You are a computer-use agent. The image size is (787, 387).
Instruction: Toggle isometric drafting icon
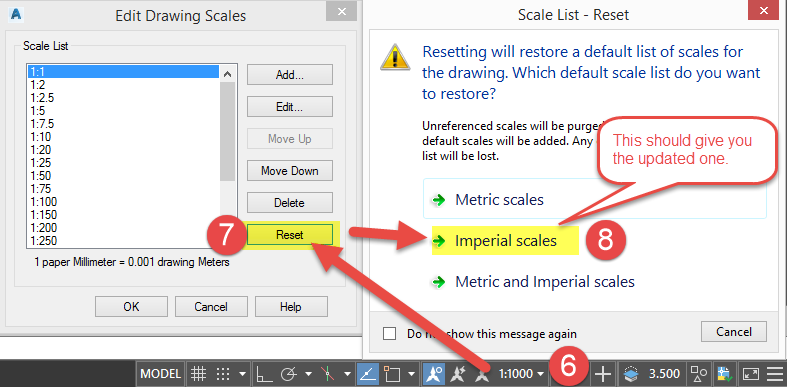tap(327, 373)
